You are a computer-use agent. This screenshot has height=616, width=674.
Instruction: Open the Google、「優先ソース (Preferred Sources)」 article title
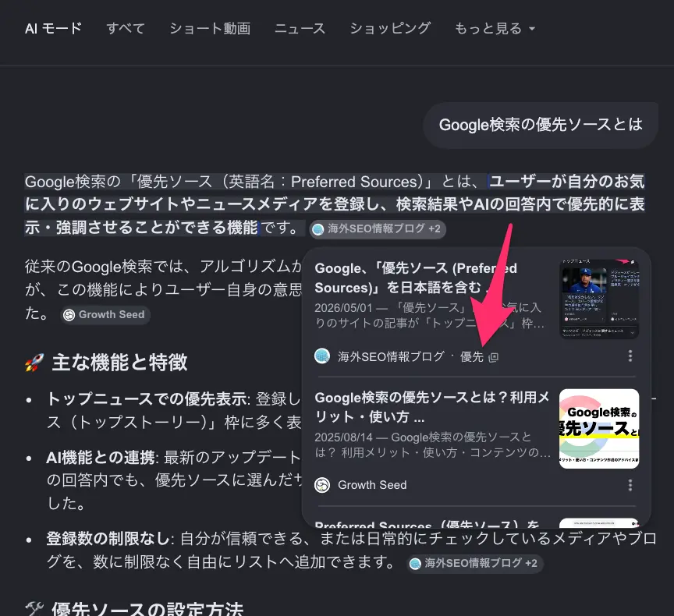pos(415,278)
